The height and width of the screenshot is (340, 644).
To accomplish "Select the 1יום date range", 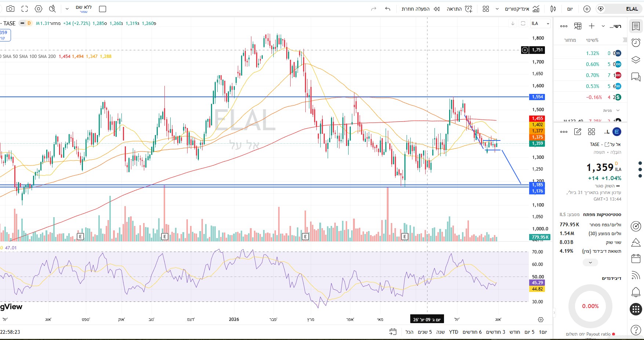I will [x=543, y=332].
